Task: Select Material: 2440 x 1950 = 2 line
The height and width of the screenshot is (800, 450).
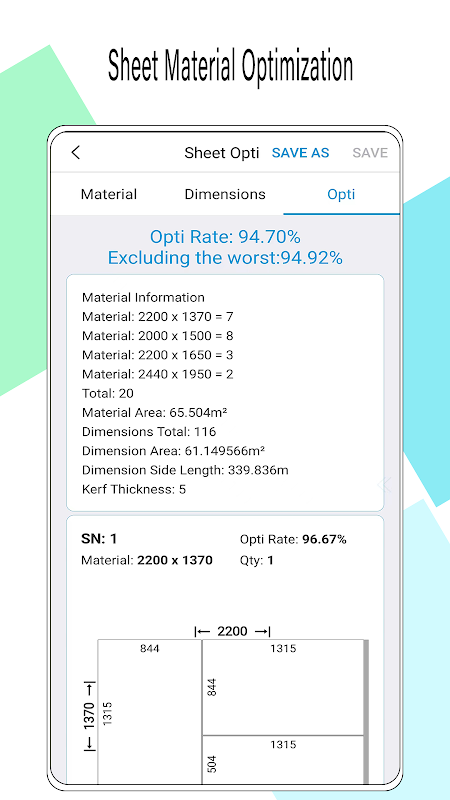Action: [158, 374]
